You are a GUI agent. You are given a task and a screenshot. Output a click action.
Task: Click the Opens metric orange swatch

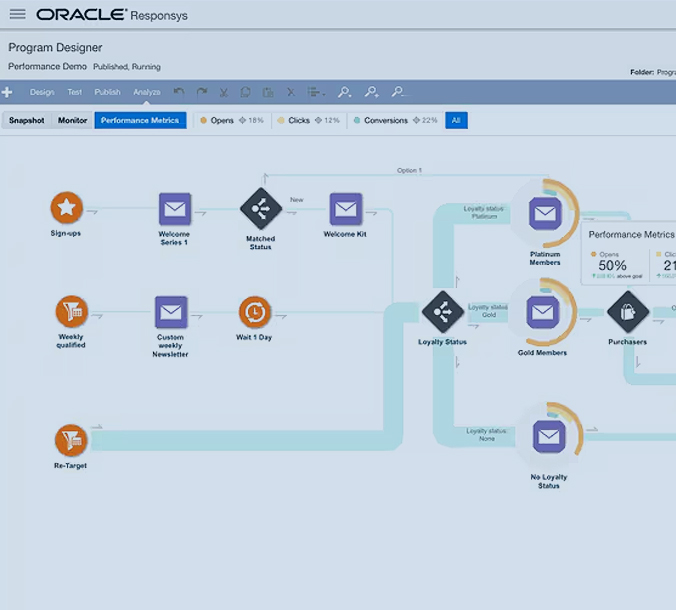tap(204, 120)
